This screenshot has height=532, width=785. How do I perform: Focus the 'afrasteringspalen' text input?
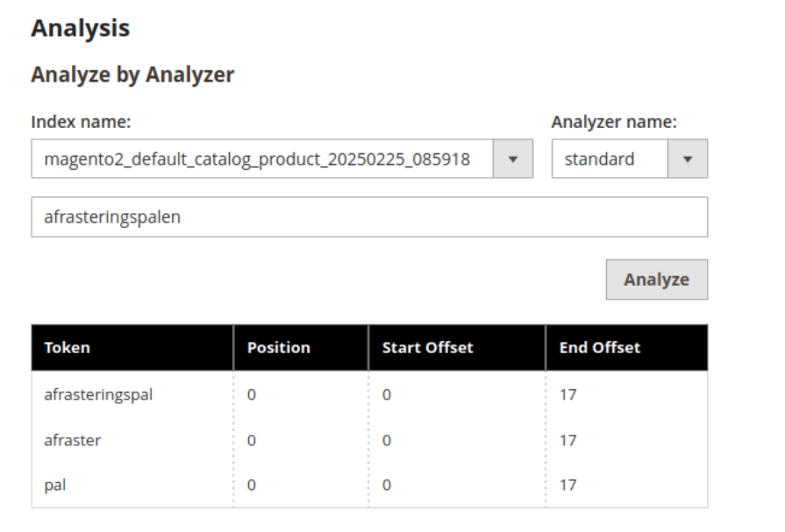(x=368, y=216)
